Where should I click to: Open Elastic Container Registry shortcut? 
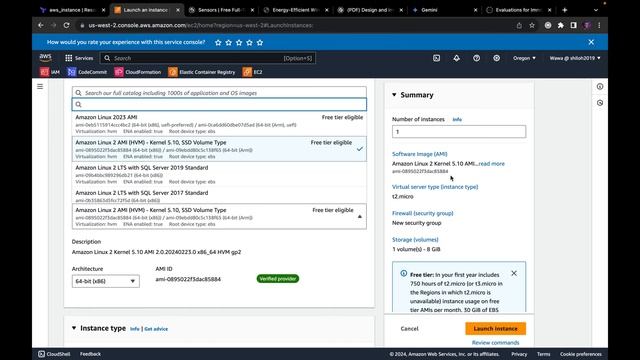pos(202,72)
